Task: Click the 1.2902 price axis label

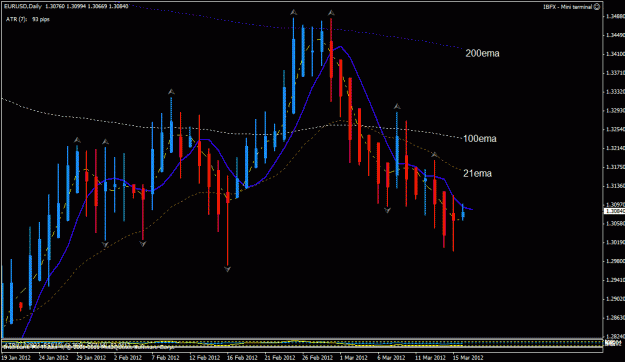Action: tap(615, 299)
